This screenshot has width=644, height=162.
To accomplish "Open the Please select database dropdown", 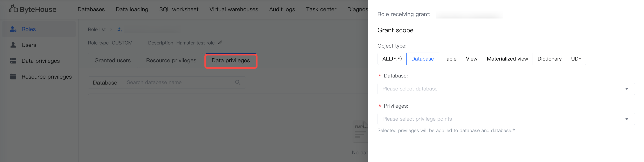I will click(x=506, y=89).
